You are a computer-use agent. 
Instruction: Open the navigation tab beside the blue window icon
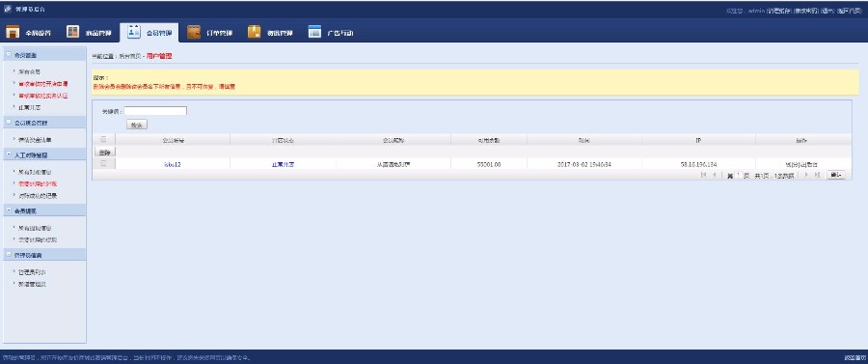coord(339,33)
